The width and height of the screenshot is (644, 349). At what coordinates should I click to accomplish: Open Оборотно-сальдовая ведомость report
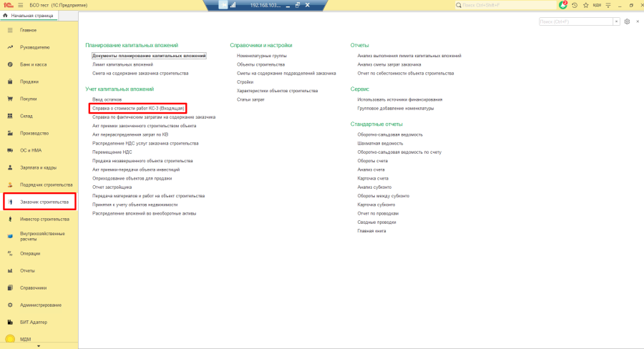(x=390, y=134)
